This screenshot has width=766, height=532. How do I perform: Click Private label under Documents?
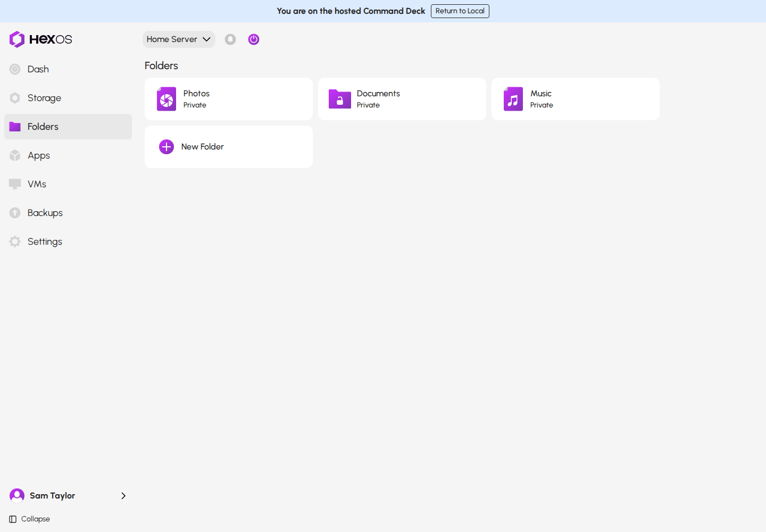tap(368, 105)
